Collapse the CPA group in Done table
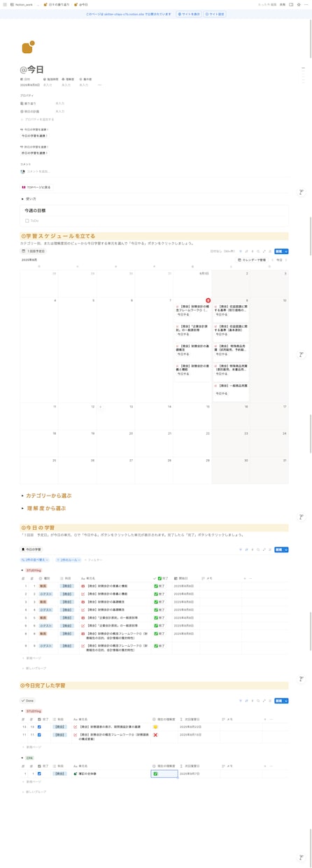 coord(22,757)
